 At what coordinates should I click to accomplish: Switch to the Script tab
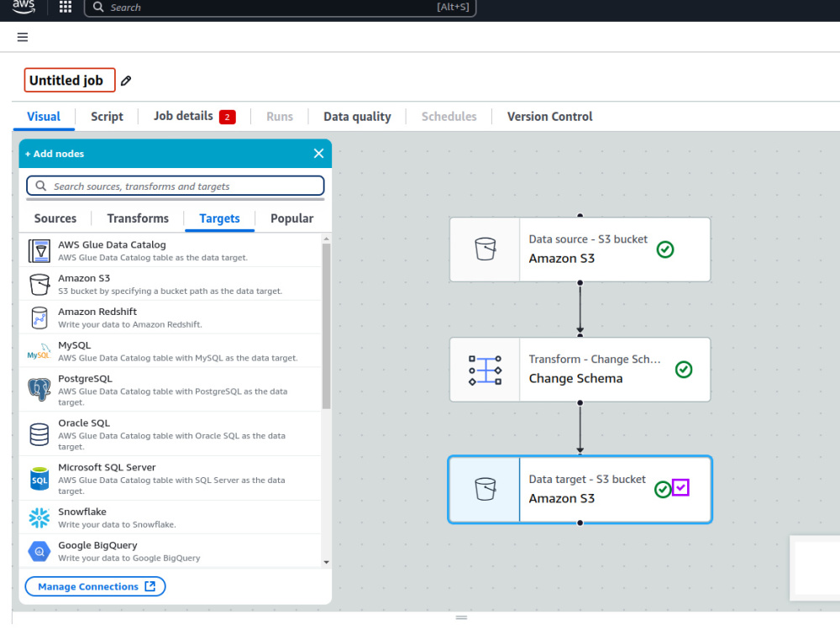coord(107,116)
